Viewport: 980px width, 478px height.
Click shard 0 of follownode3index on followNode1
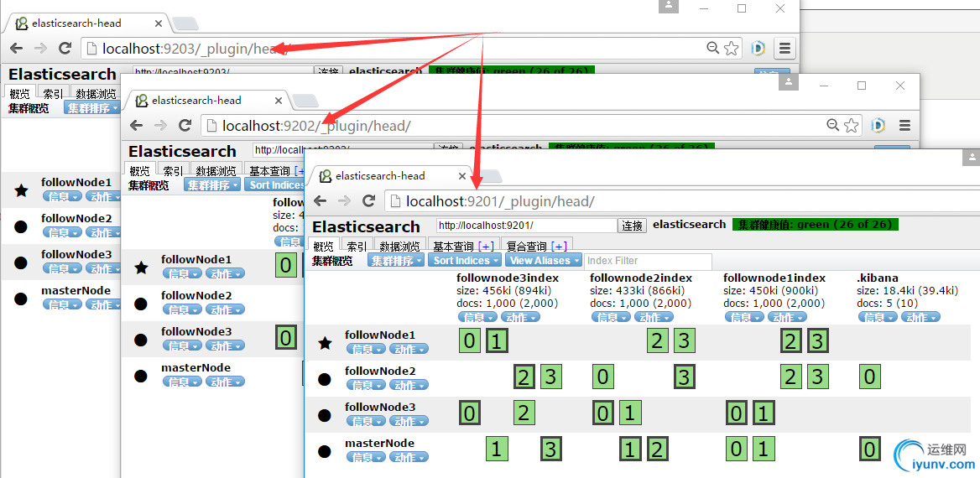click(x=470, y=341)
